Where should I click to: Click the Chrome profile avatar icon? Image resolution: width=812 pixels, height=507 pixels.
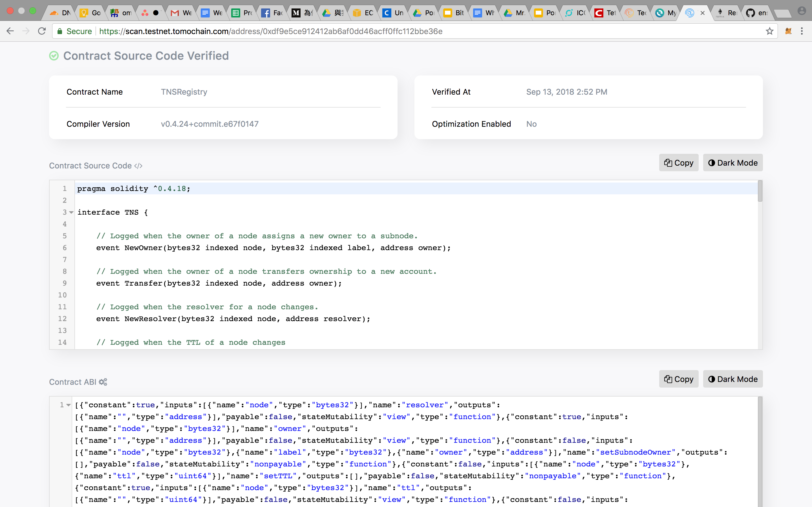802,11
